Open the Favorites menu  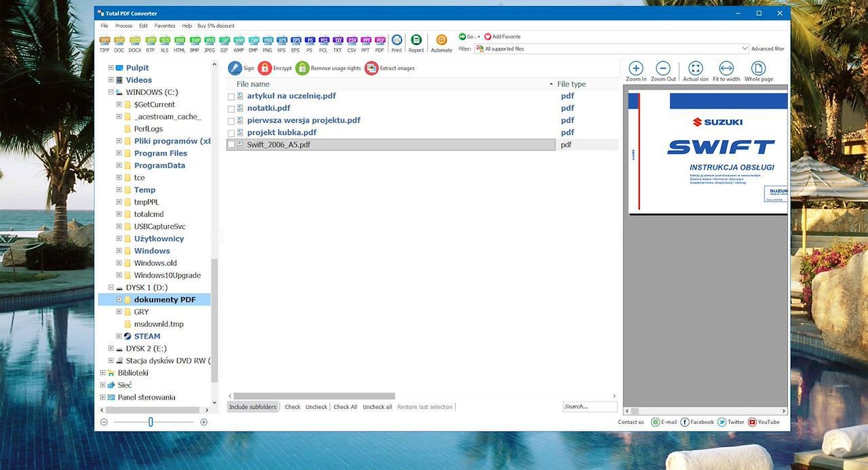165,26
